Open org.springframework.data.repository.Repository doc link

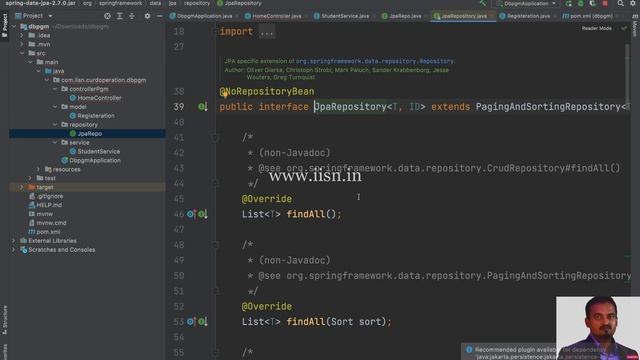(x=375, y=61)
